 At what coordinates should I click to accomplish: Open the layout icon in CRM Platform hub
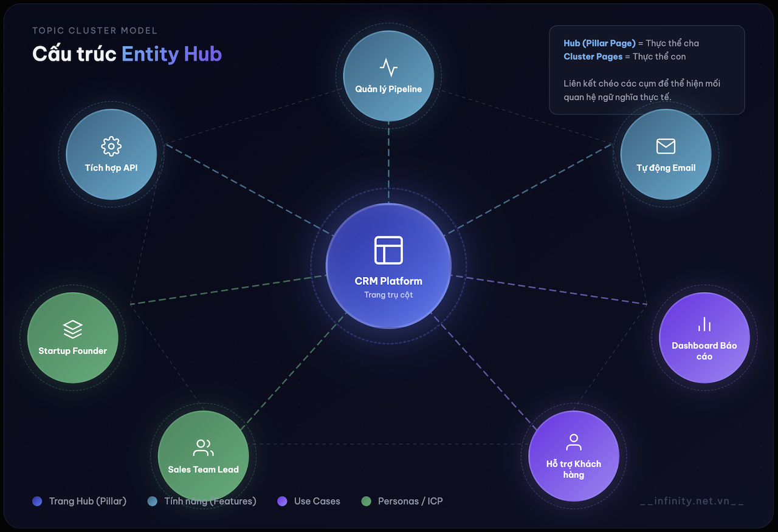[x=388, y=250]
